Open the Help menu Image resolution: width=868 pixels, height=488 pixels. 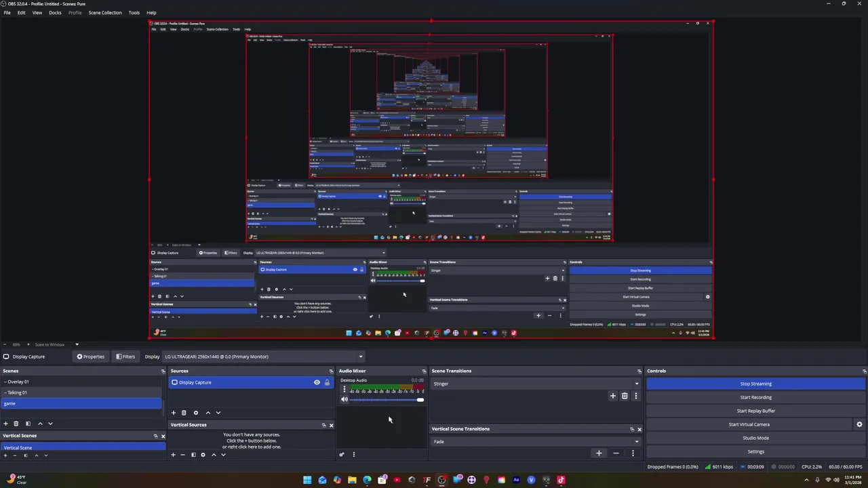tap(151, 13)
